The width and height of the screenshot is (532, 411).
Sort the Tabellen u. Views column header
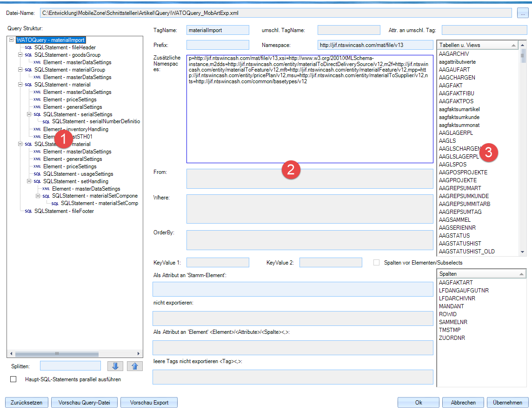pyautogui.click(x=478, y=45)
